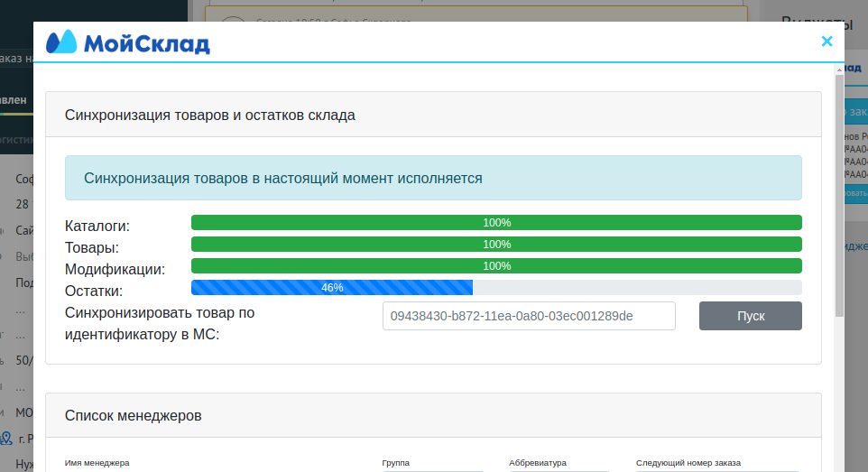Click the Каталоги 100% progress bar
Image resolution: width=868 pixels, height=472 pixels.
496,223
